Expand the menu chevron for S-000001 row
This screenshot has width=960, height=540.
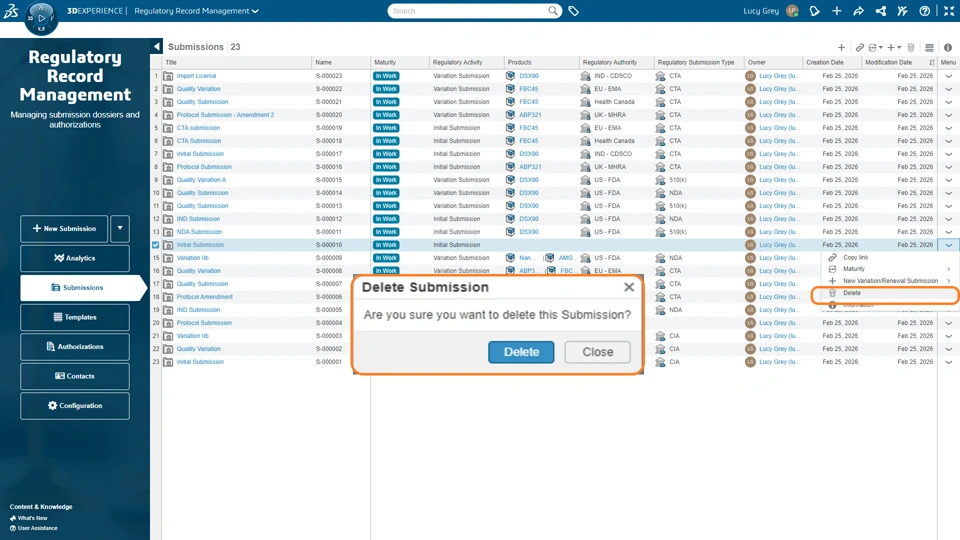[948, 362]
